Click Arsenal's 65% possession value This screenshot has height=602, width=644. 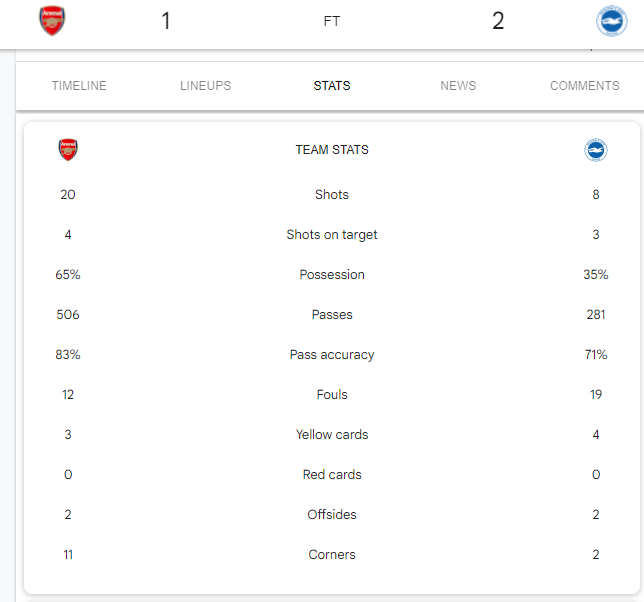[x=68, y=275]
